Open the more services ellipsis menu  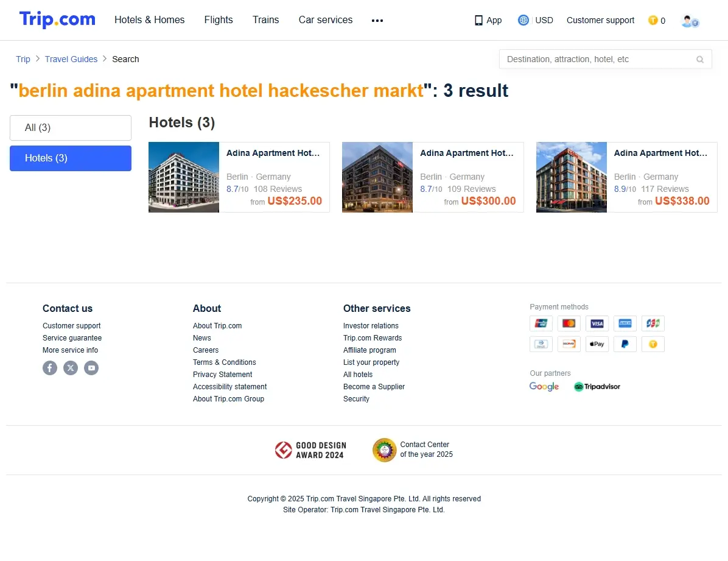(x=377, y=21)
